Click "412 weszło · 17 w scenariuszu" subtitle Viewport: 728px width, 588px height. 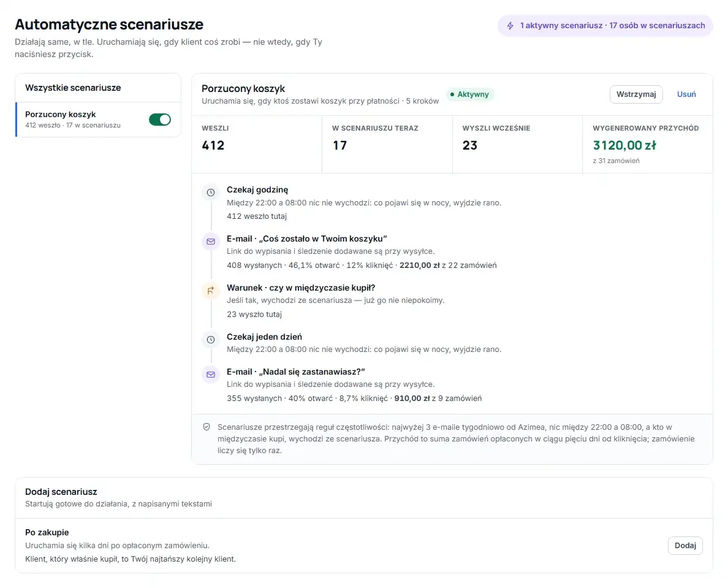pos(73,126)
